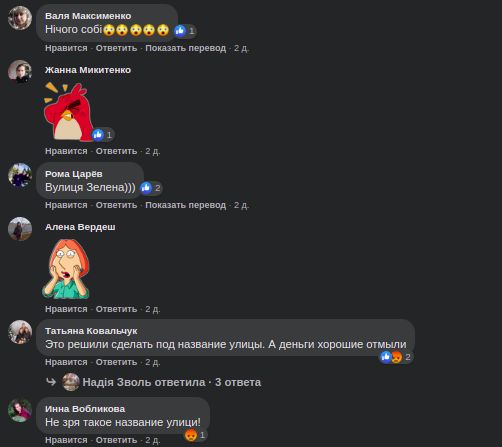Show translation for the Нічого собі comment

point(186,48)
